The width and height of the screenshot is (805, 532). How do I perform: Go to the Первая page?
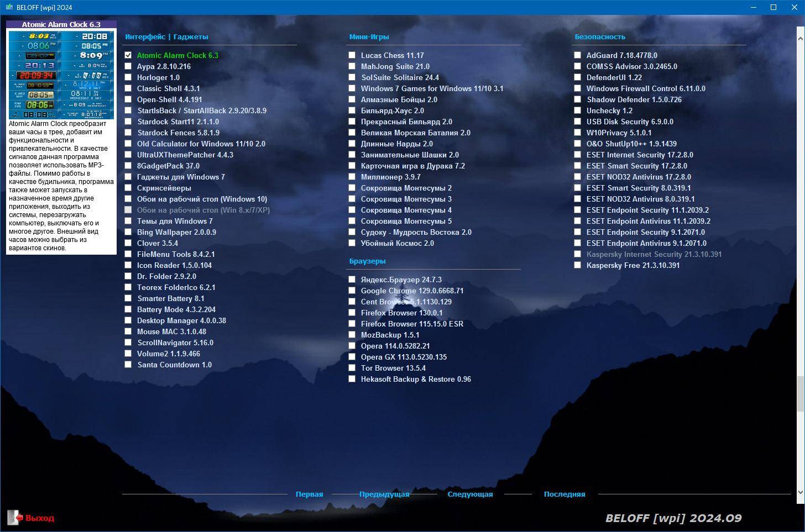pyautogui.click(x=309, y=494)
